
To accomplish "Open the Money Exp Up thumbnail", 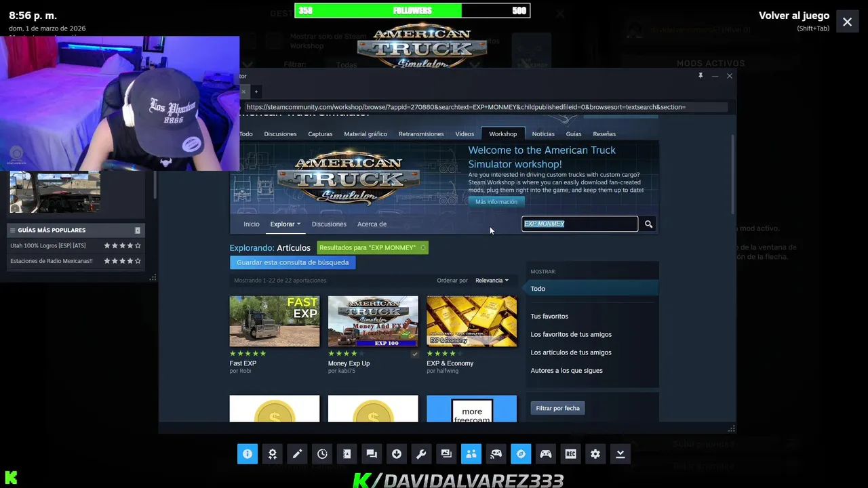I will pos(373,321).
